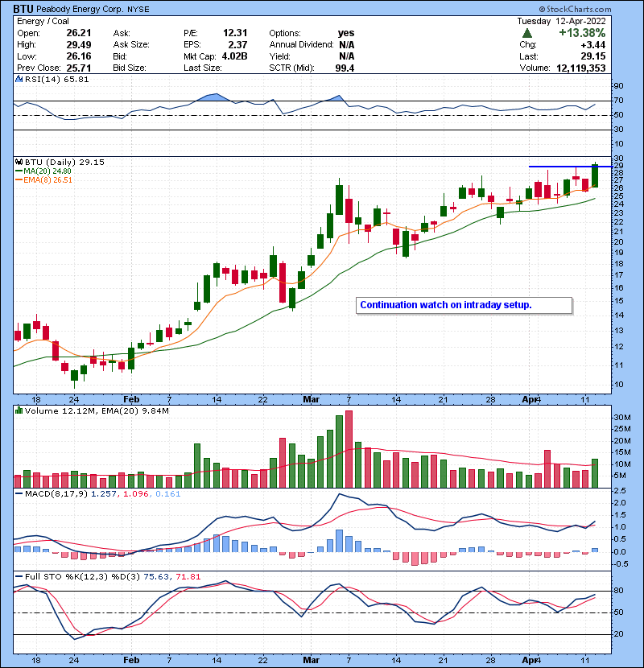Click the green up-triangle next to +13.38%
This screenshot has height=668, width=644.
click(527, 33)
